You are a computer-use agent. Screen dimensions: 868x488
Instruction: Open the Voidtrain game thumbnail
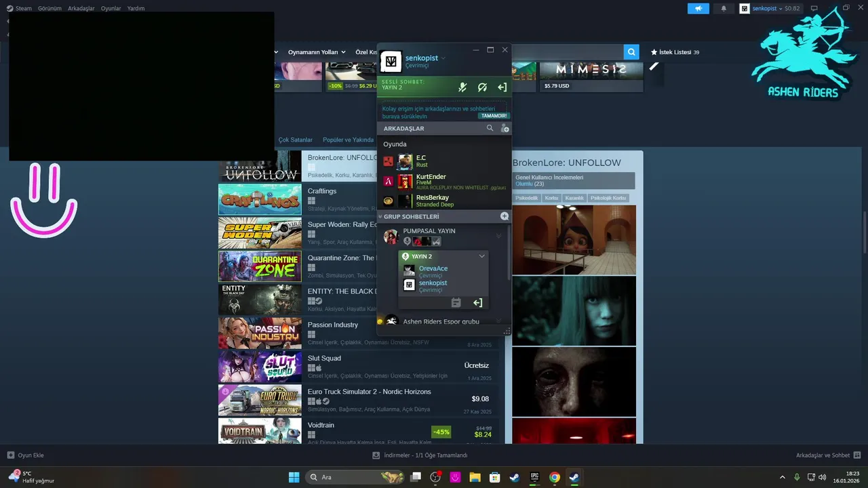point(260,431)
